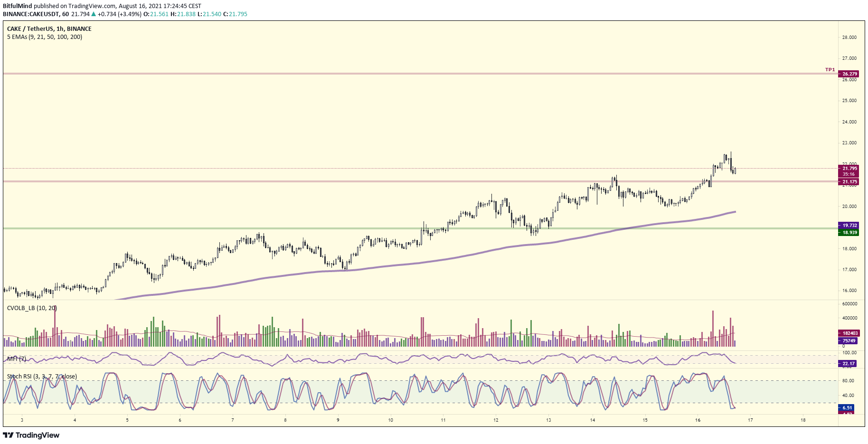
Task: Click date 5 on the time axis
Action: pyautogui.click(x=127, y=420)
